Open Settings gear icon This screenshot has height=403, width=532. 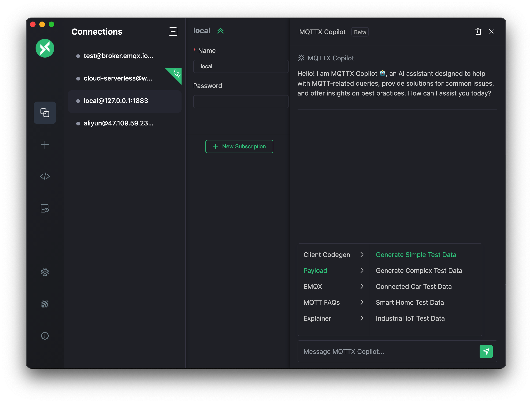[x=45, y=272]
